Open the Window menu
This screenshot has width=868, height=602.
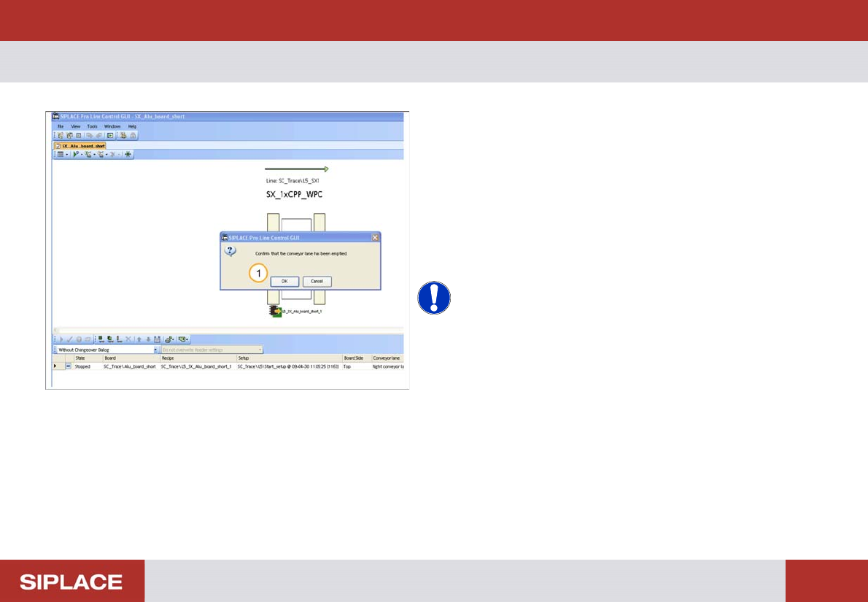click(x=112, y=126)
